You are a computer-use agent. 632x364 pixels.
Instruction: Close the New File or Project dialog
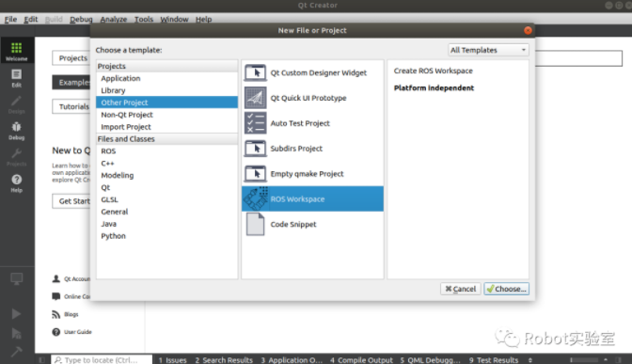point(528,30)
